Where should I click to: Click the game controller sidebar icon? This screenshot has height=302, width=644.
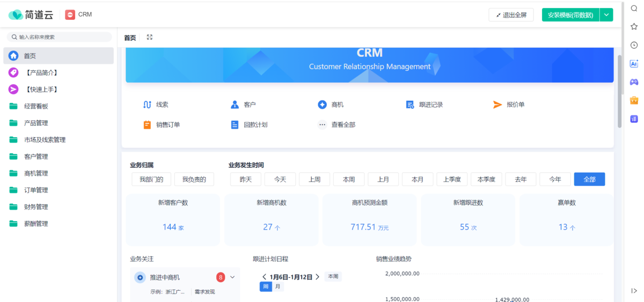(x=634, y=82)
